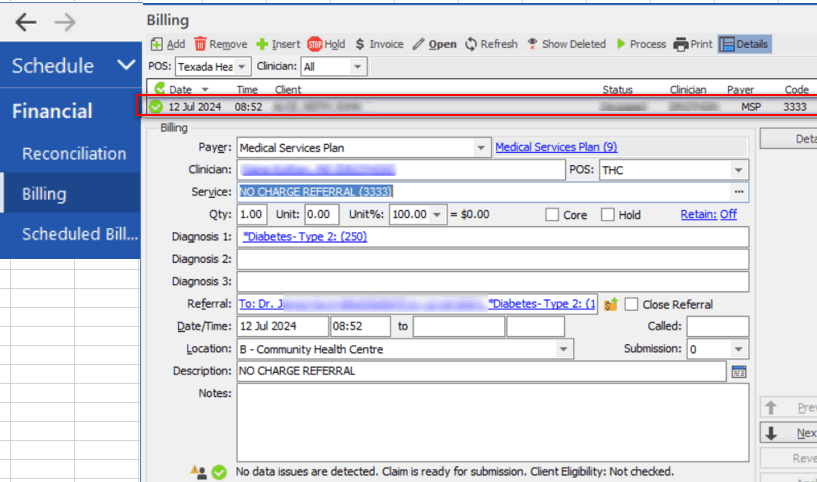Open the date/time calendar picker icon
The image size is (817, 482).
(739, 371)
